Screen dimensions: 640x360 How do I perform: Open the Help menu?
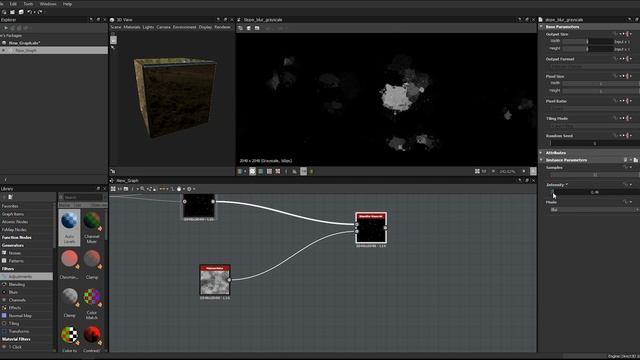pos(67,4)
